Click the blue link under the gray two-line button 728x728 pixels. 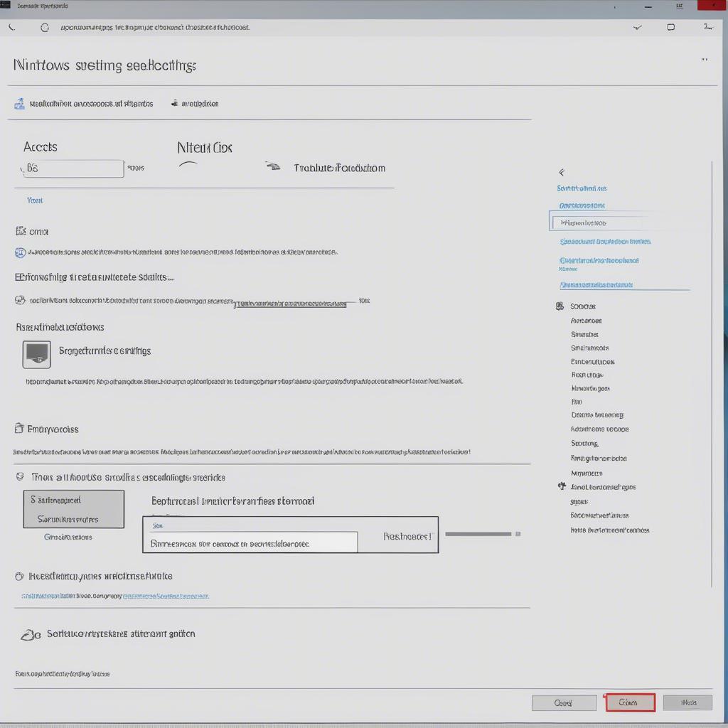68,537
